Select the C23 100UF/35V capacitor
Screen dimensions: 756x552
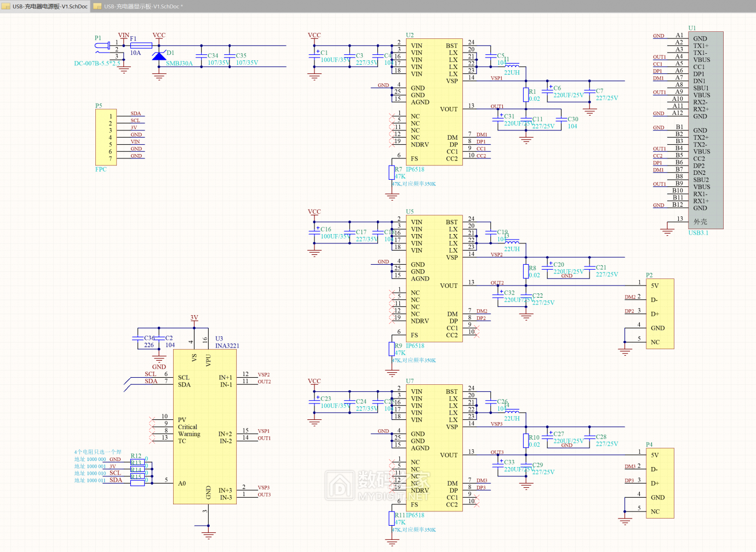[314, 402]
